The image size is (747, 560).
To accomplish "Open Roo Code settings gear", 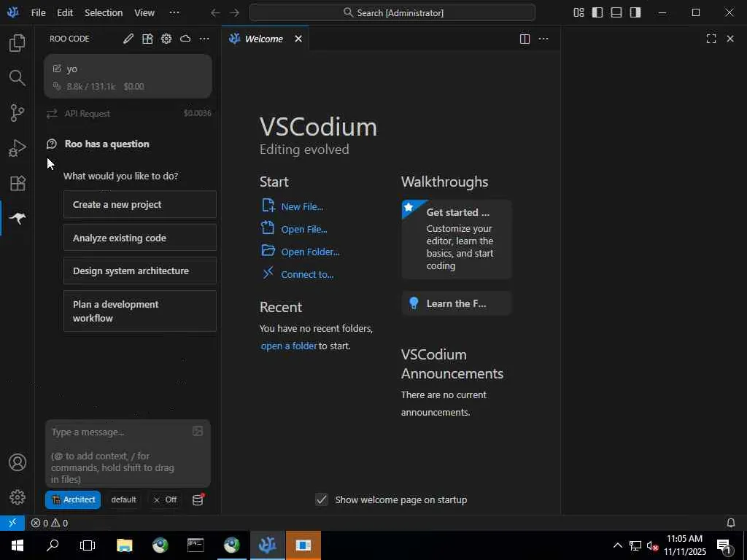I will (x=166, y=39).
